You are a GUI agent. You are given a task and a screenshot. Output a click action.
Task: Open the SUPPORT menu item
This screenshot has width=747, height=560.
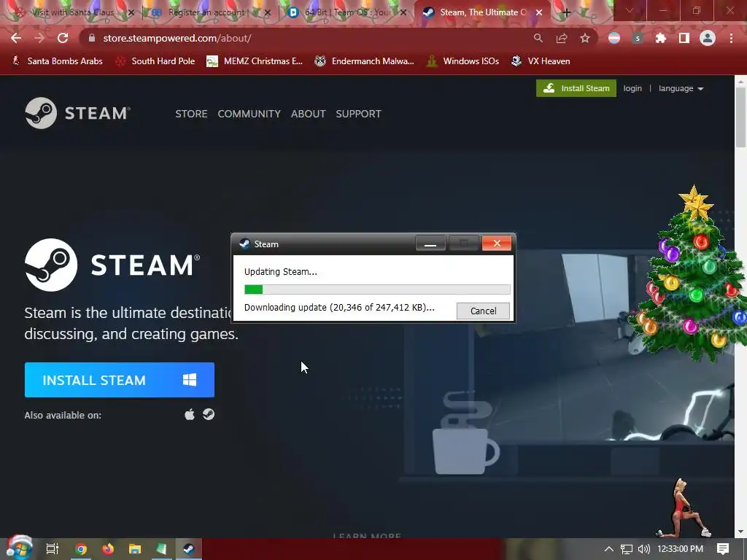tap(358, 114)
